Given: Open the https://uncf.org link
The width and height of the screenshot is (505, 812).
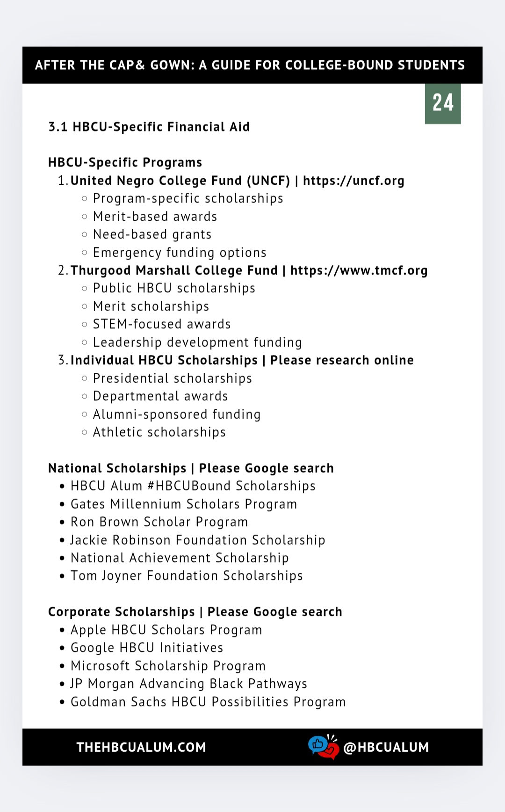Looking at the screenshot, I should tap(353, 181).
